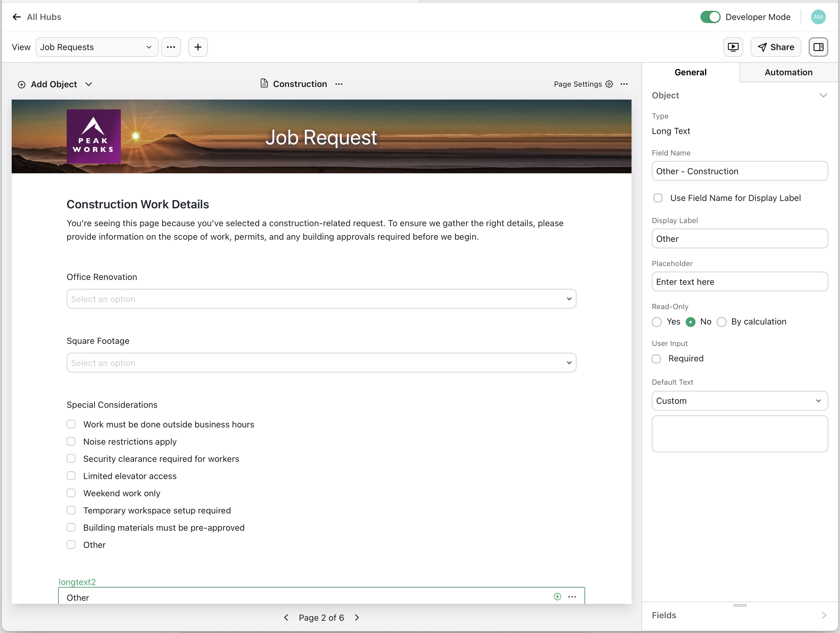The image size is (840, 633).
Task: Disable Developer Mode
Action: pos(710,17)
